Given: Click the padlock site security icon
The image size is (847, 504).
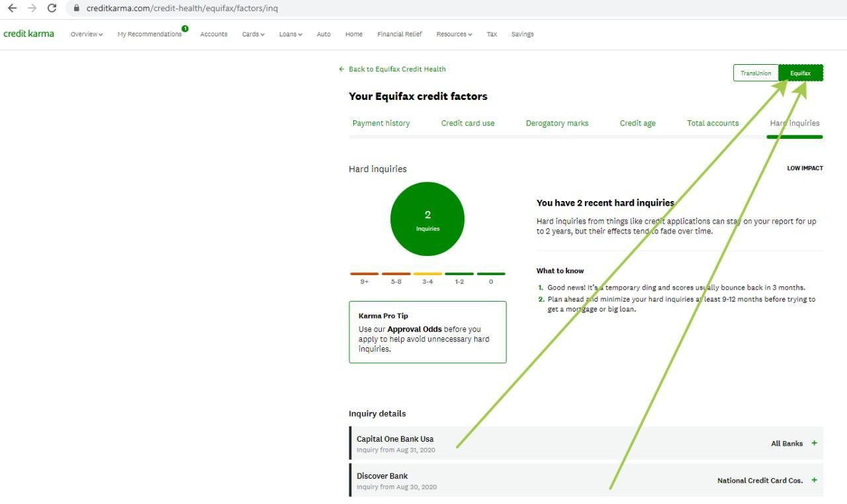Looking at the screenshot, I should click(76, 9).
